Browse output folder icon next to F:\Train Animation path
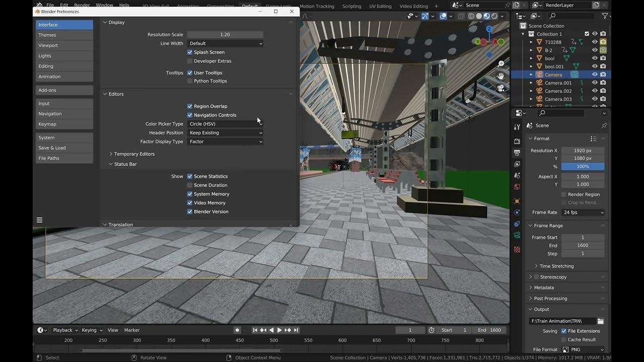 click(x=600, y=321)
